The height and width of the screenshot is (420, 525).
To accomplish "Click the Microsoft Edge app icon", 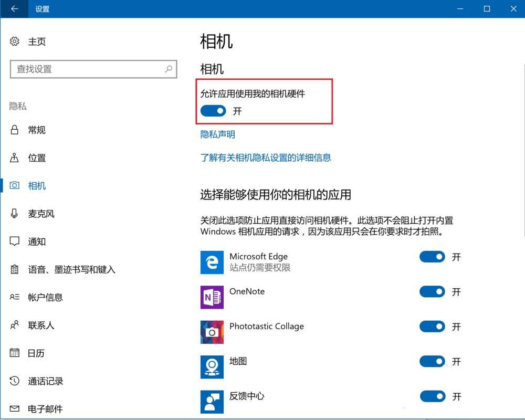I will point(212,262).
